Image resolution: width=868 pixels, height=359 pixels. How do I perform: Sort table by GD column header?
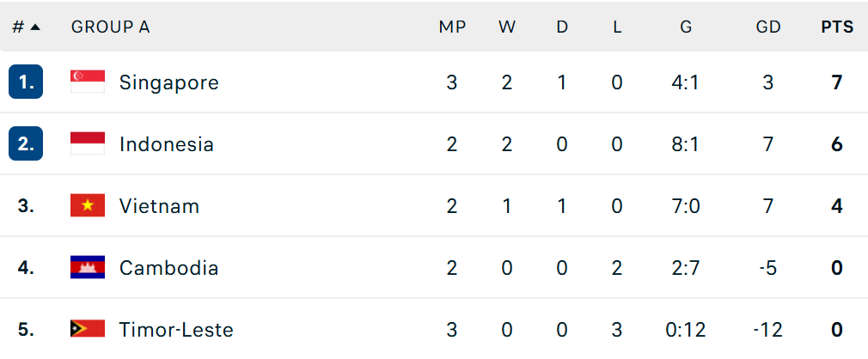768,27
